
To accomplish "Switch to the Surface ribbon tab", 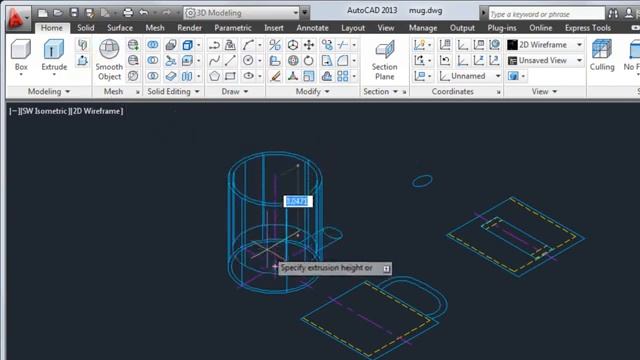I will pos(120,28).
